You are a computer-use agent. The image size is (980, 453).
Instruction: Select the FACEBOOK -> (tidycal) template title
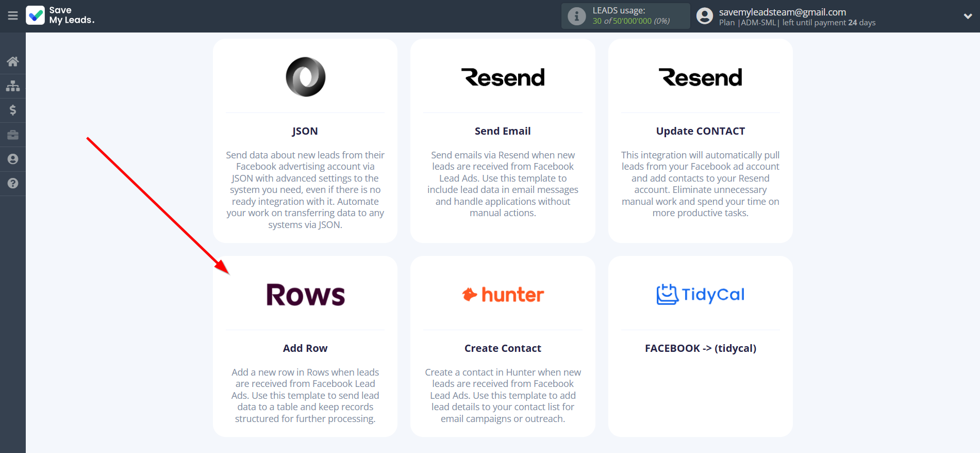[701, 348]
